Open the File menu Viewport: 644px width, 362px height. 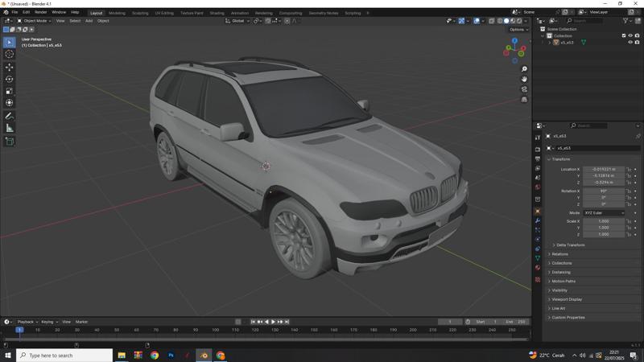click(14, 12)
